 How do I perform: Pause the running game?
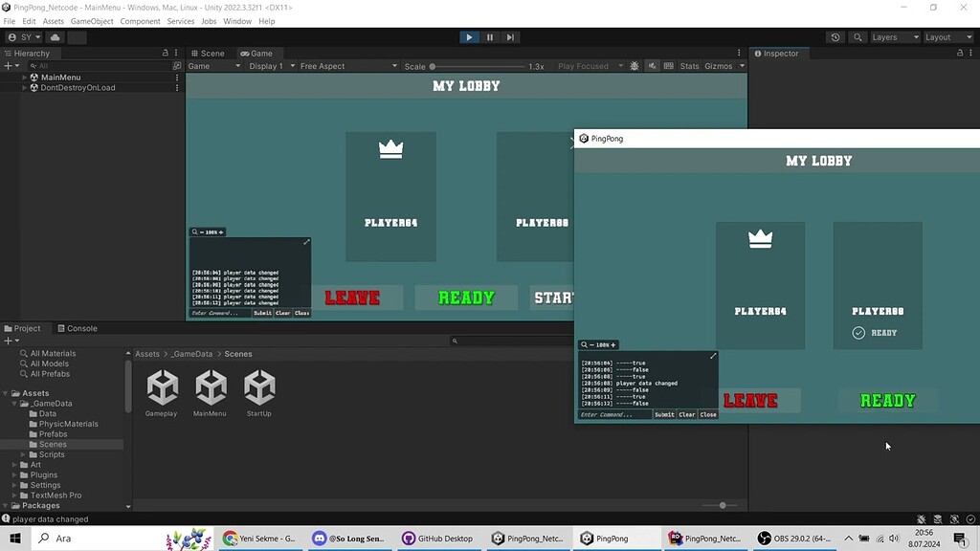pos(489,36)
